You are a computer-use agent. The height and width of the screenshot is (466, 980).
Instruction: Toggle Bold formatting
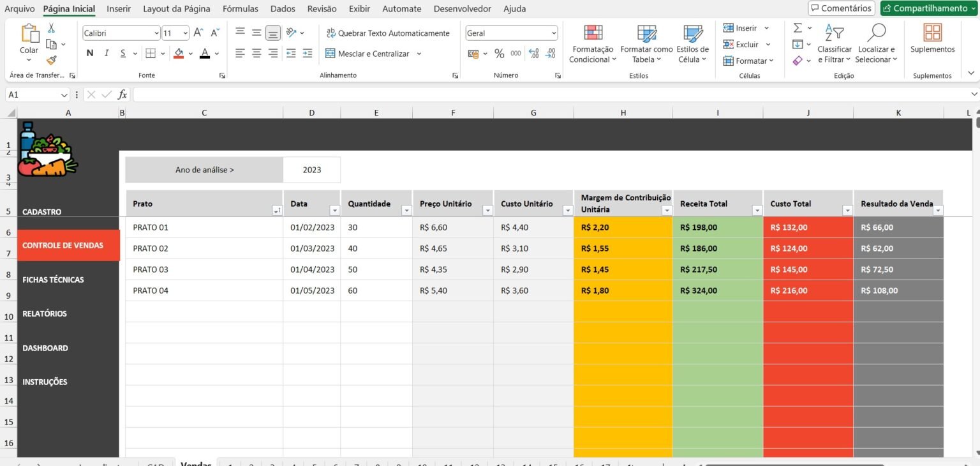(x=90, y=54)
